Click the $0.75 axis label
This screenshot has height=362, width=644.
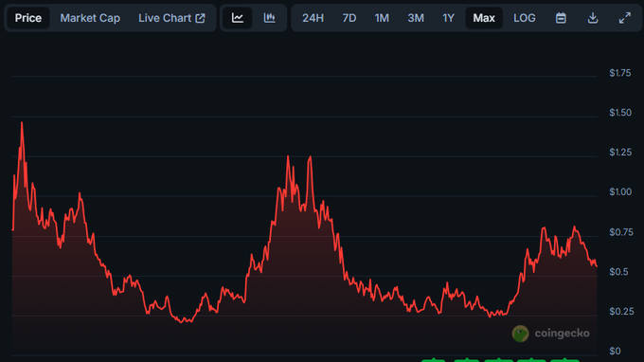tap(621, 232)
